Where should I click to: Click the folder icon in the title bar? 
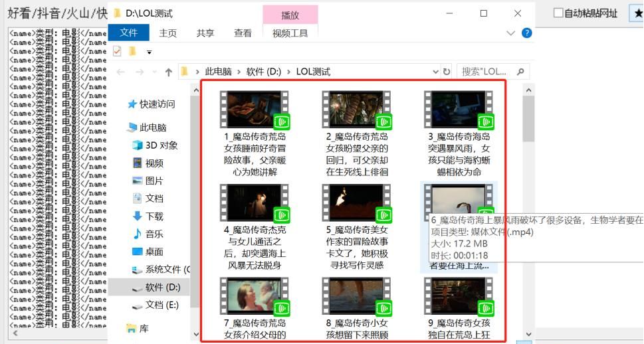point(117,13)
